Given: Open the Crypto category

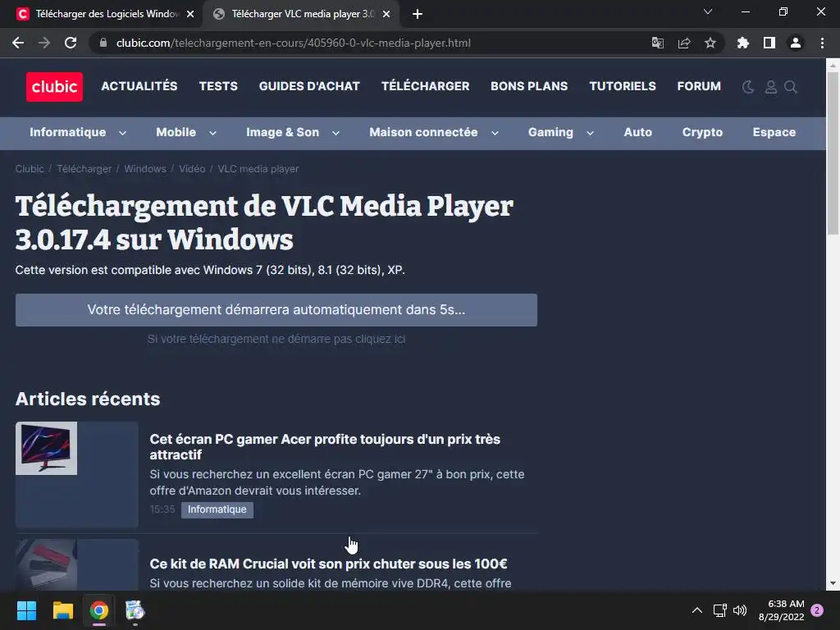Looking at the screenshot, I should 702,132.
